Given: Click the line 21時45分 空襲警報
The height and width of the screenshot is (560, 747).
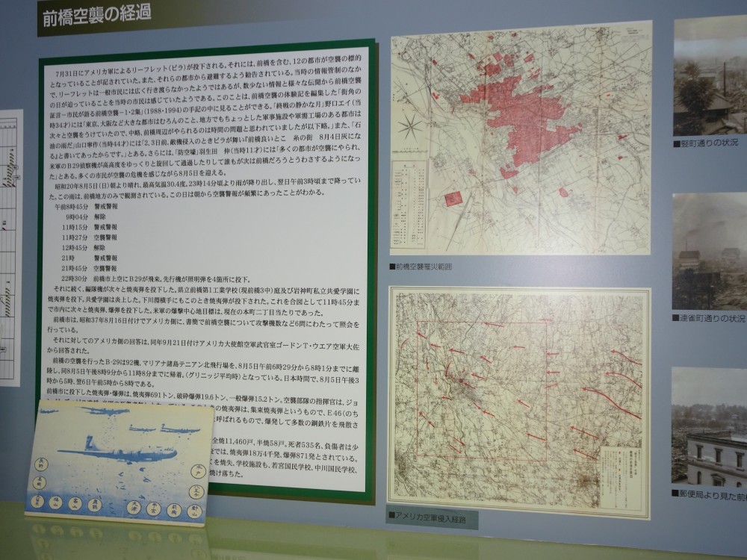Looking at the screenshot, I should [x=89, y=268].
